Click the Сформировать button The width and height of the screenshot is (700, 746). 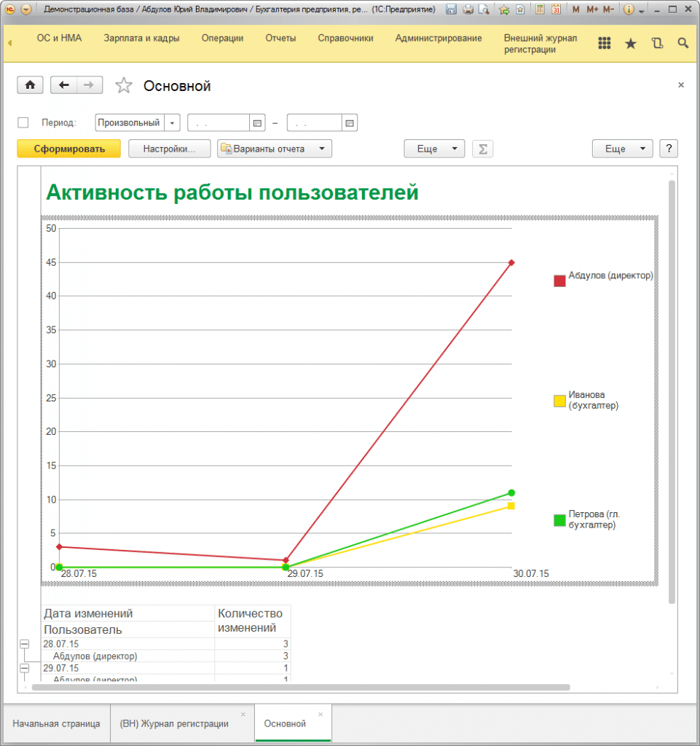coord(68,149)
